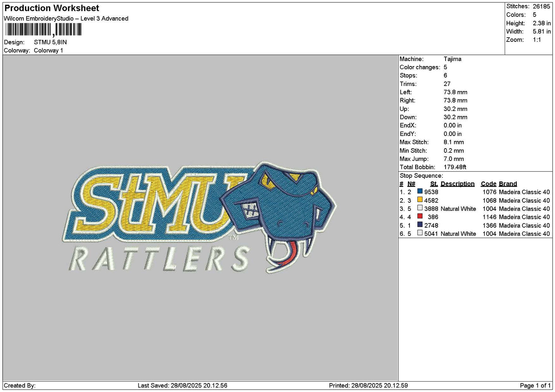This screenshot has height=392, width=555.
Task: Click the machine value 'Tajima'
Action: 452,59
